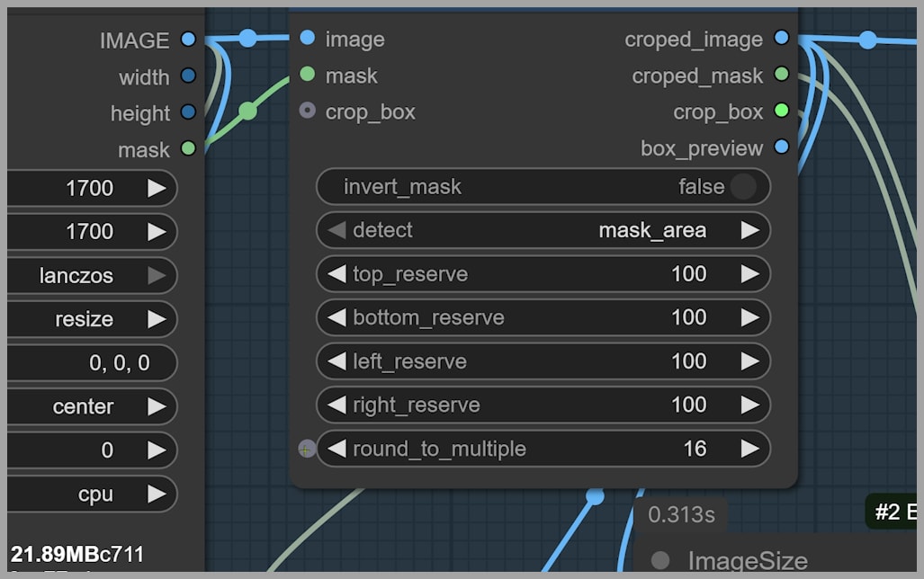Click the IMAGE output socket on left node
This screenshot has height=579, width=924.
coord(188,39)
